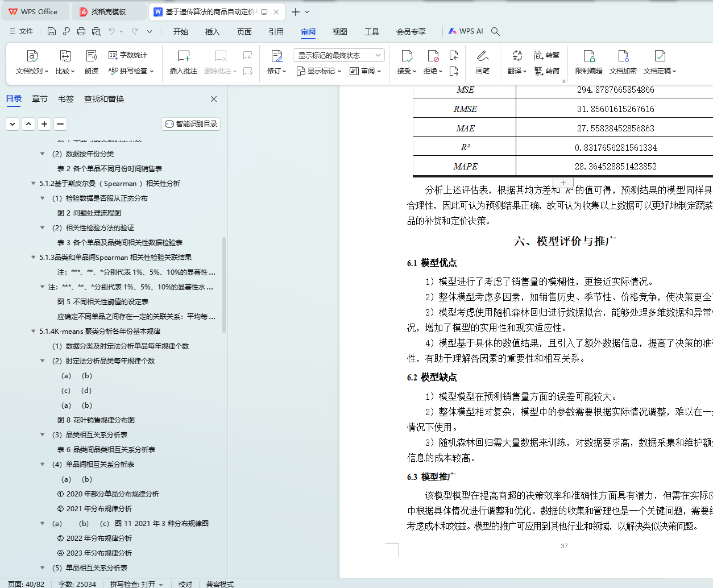713x588 pixels.
Task: Open the 文件 menu
Action: 21,32
